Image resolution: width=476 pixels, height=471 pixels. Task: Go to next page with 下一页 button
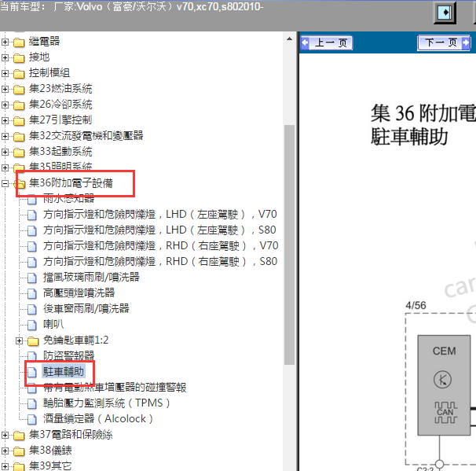pos(444,42)
